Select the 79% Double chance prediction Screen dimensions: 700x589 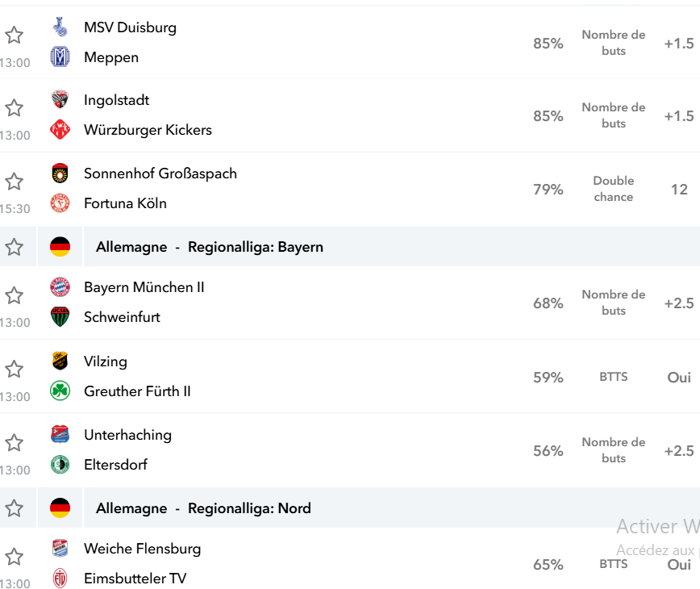(x=614, y=189)
